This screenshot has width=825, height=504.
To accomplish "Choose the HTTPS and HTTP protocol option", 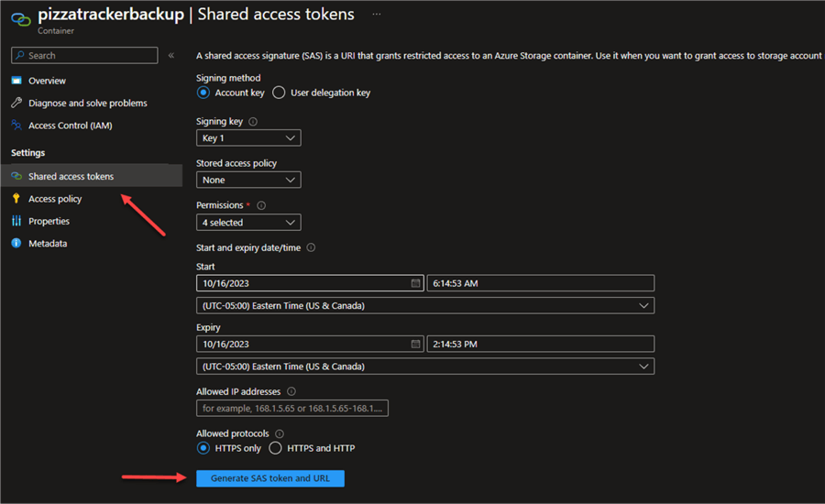I will [275, 448].
